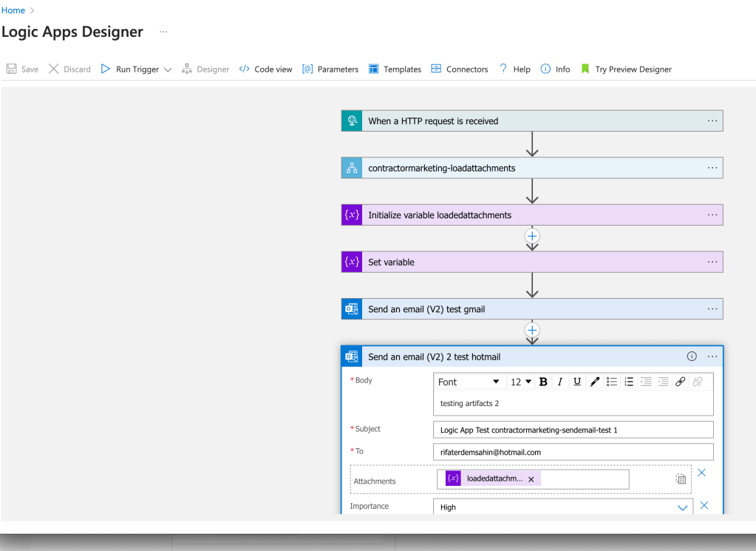Click Outlook icon of test hotmail step
Screen dimensions: 756x551
352,356
